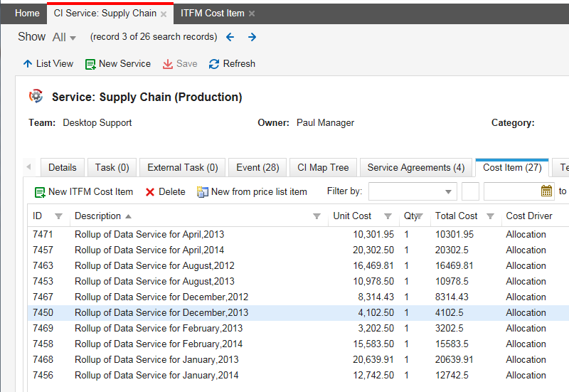Click New from price list item

(x=252, y=192)
